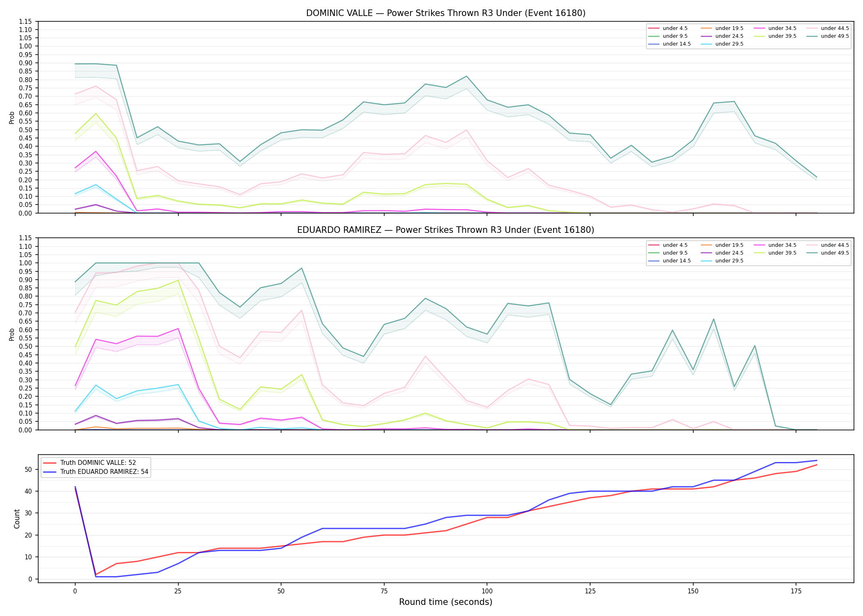Select 'under 19.5' in the Dominic Valle legend

point(729,28)
